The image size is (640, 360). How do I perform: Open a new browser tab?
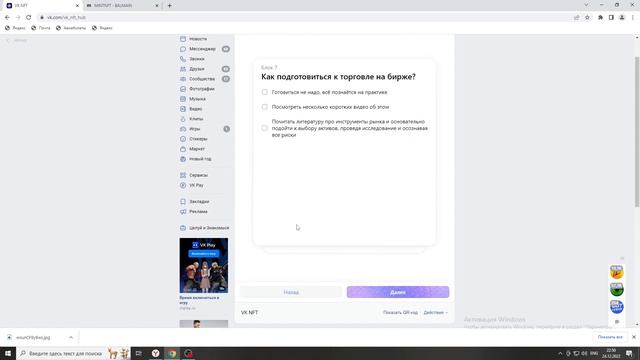169,6
